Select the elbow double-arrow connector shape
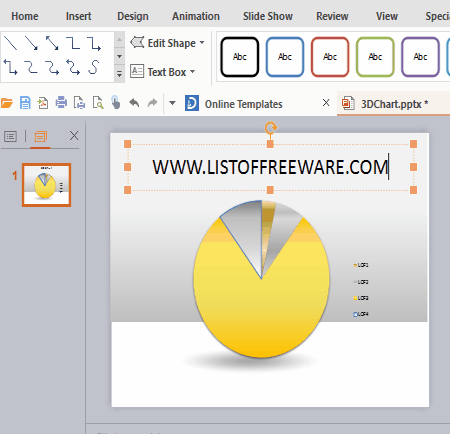This screenshot has height=434, width=450. coord(10,67)
